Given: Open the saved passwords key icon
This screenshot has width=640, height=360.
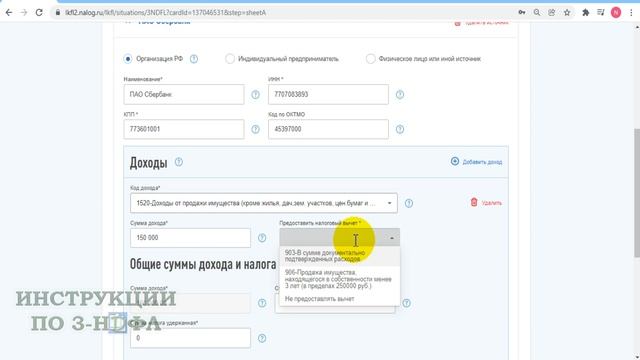Looking at the screenshot, I should point(522,13).
